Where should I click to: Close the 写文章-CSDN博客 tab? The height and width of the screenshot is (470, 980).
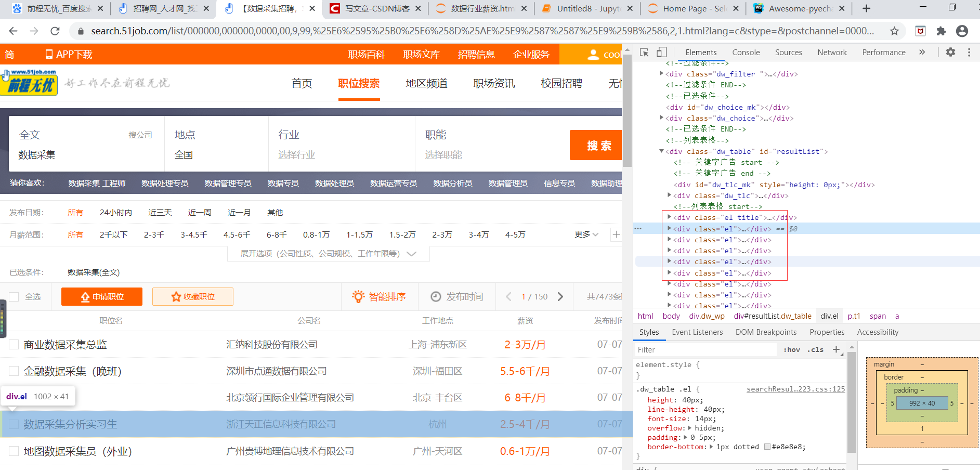point(417,8)
